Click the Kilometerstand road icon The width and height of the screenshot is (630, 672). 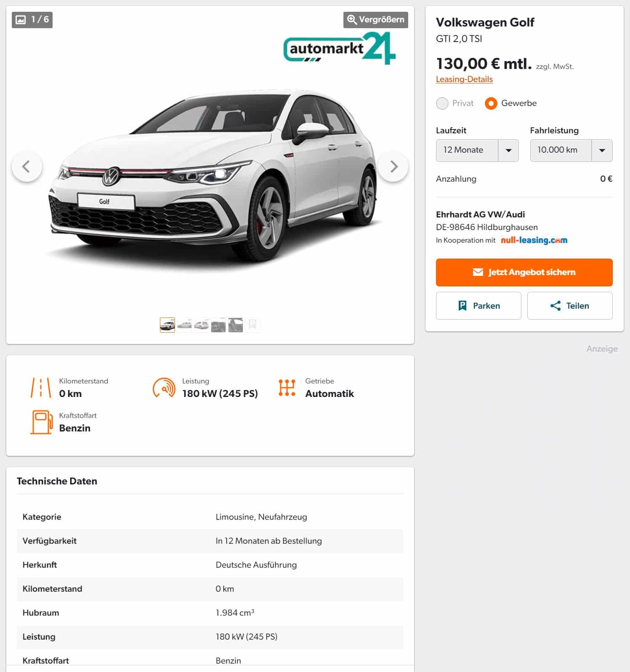click(41, 387)
